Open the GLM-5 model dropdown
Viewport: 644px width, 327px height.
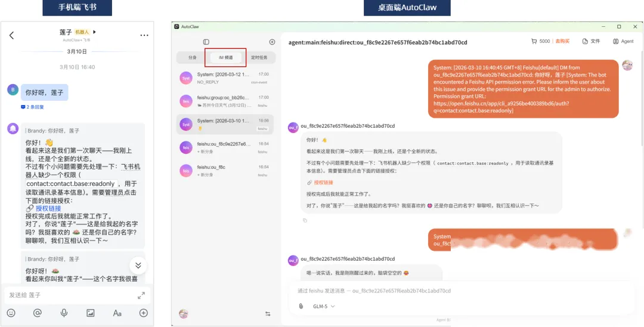324,306
